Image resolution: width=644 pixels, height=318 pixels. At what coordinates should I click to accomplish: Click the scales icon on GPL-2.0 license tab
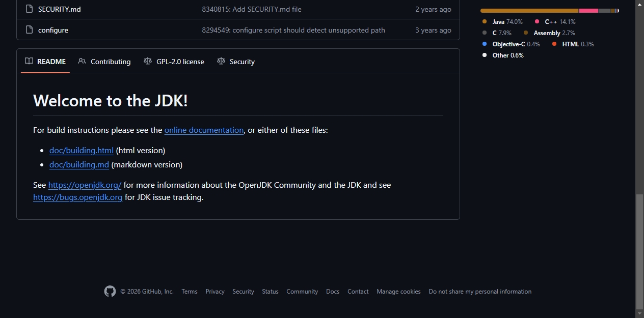[x=148, y=61]
